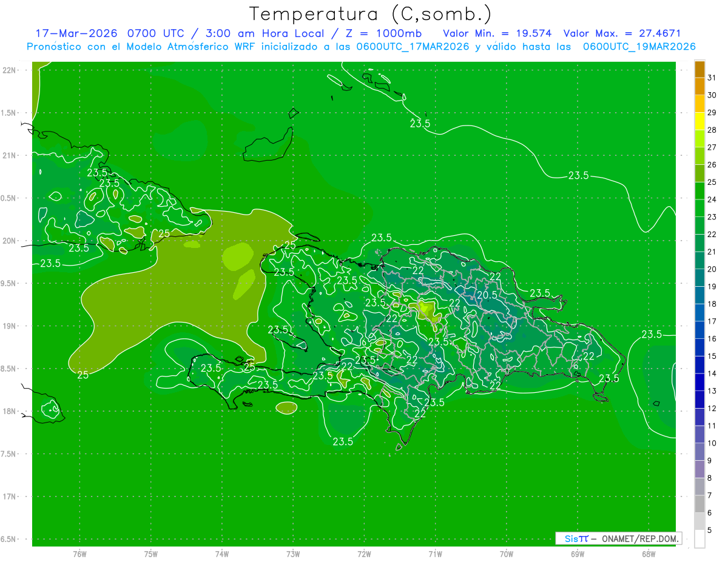Screen dimensions: 728x562
Task: Click the '17N' latitude axis label
Action: coord(9,497)
